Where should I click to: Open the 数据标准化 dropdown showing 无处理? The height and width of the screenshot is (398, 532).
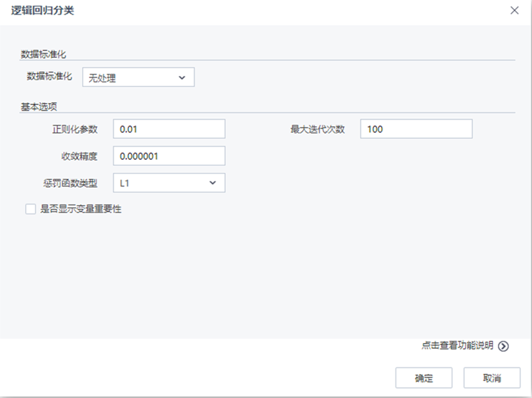point(138,76)
